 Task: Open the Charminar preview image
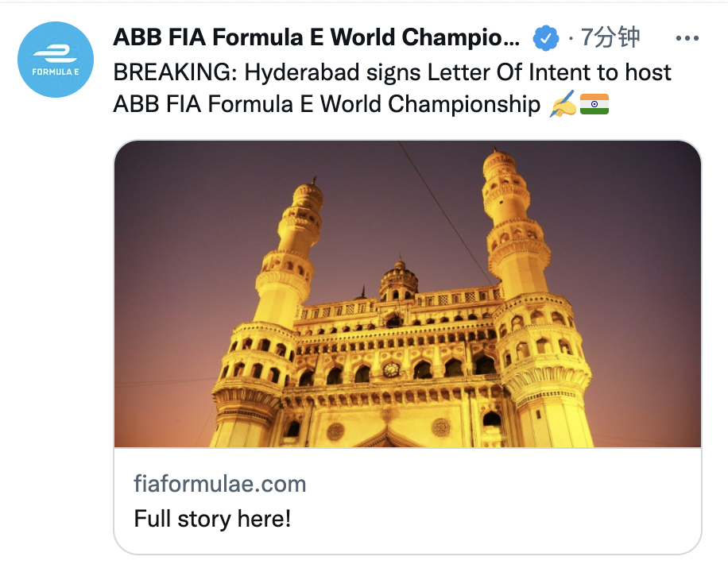point(408,294)
